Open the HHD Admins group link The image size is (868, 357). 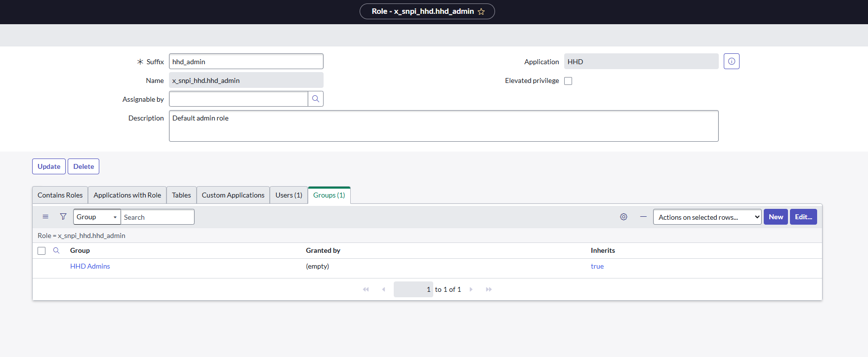(x=90, y=266)
